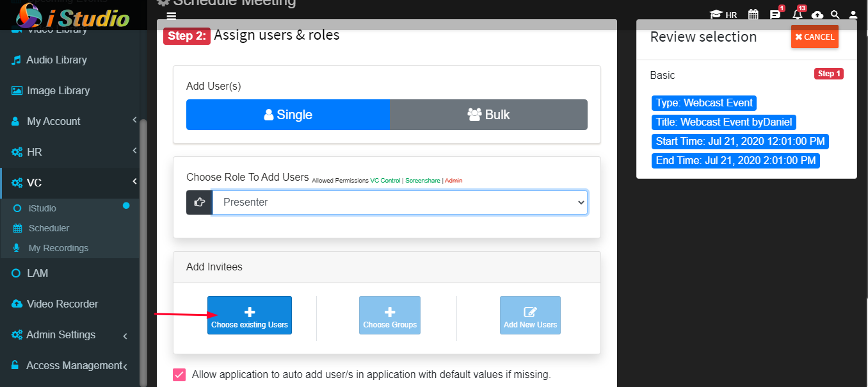Open notifications bell with badge 13
Image resolution: width=868 pixels, height=387 pixels.
(797, 13)
